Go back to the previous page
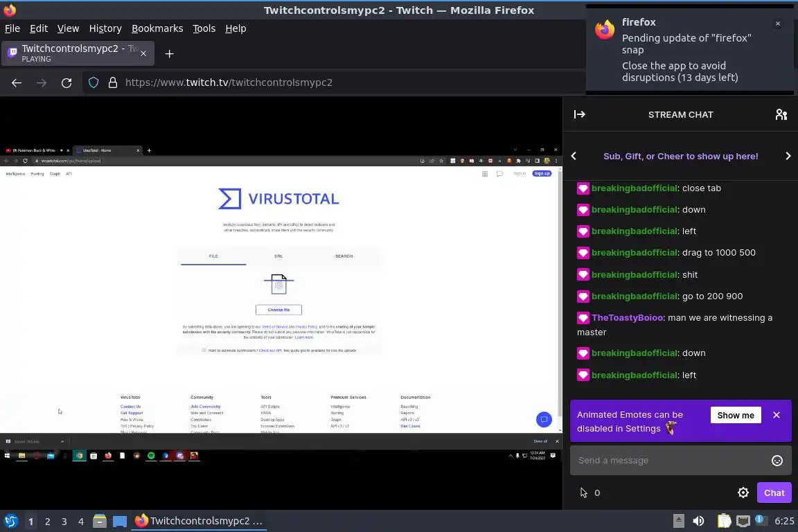 17,82
